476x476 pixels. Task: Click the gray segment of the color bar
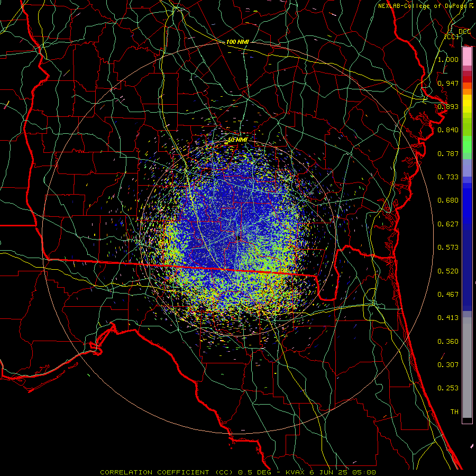click(467, 368)
